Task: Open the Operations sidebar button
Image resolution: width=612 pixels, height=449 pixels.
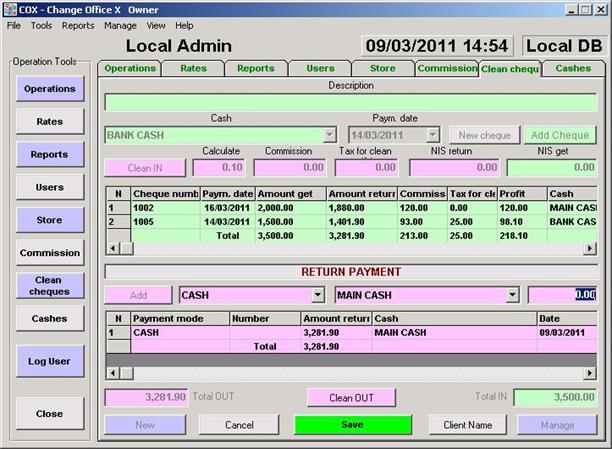Action: [49, 89]
